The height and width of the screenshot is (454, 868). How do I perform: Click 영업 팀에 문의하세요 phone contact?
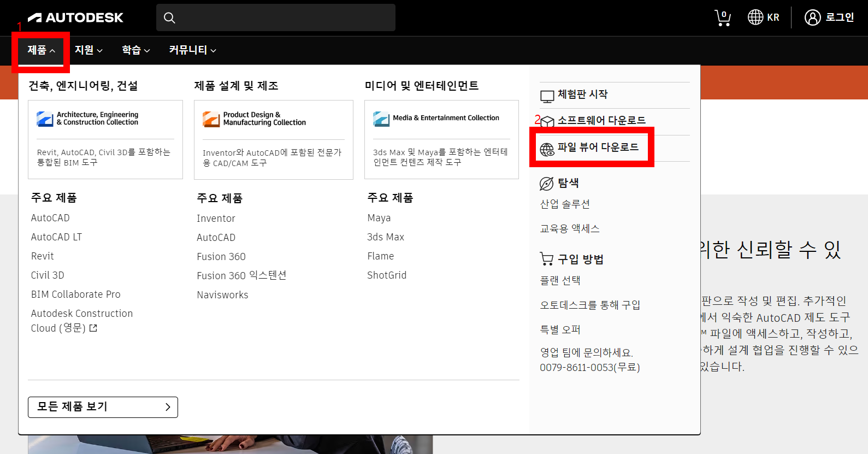pyautogui.click(x=590, y=360)
